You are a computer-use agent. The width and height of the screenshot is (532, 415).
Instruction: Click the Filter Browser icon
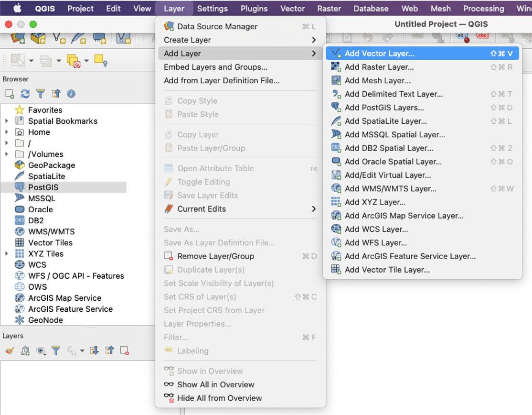pyautogui.click(x=40, y=94)
